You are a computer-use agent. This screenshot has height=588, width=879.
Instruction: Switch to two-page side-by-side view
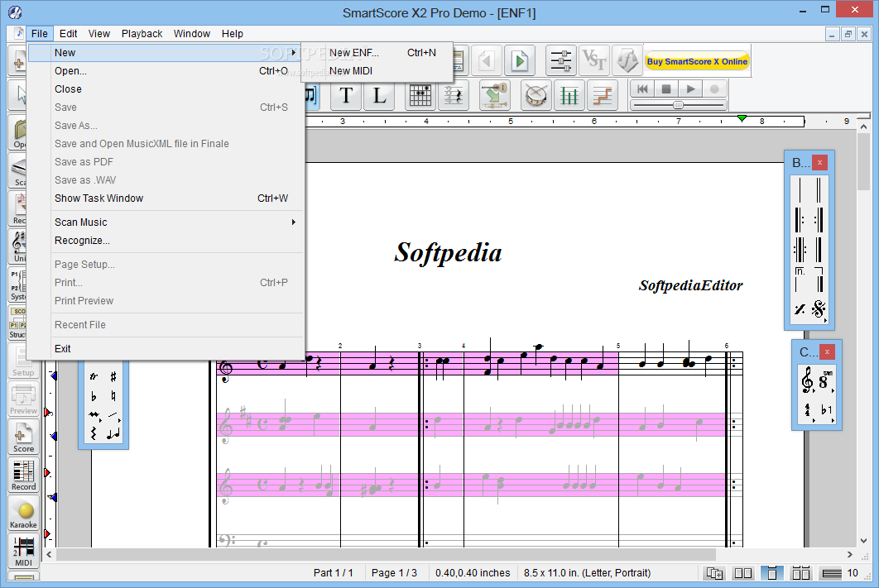click(x=743, y=573)
